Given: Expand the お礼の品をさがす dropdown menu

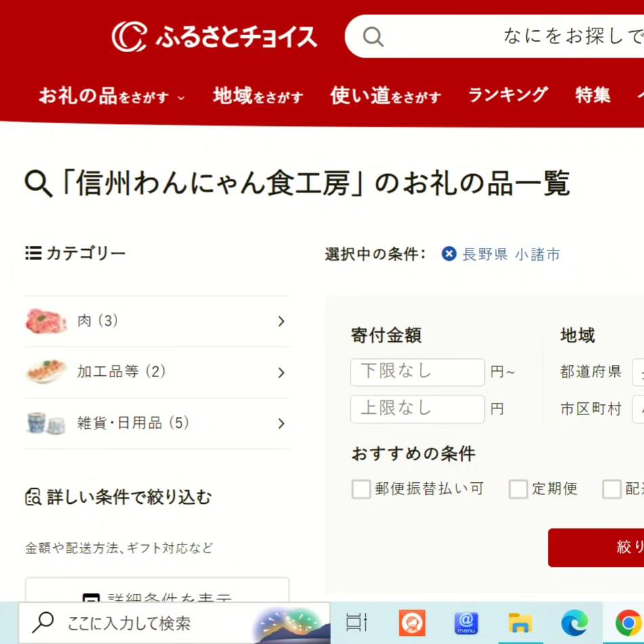Looking at the screenshot, I should click(x=112, y=95).
